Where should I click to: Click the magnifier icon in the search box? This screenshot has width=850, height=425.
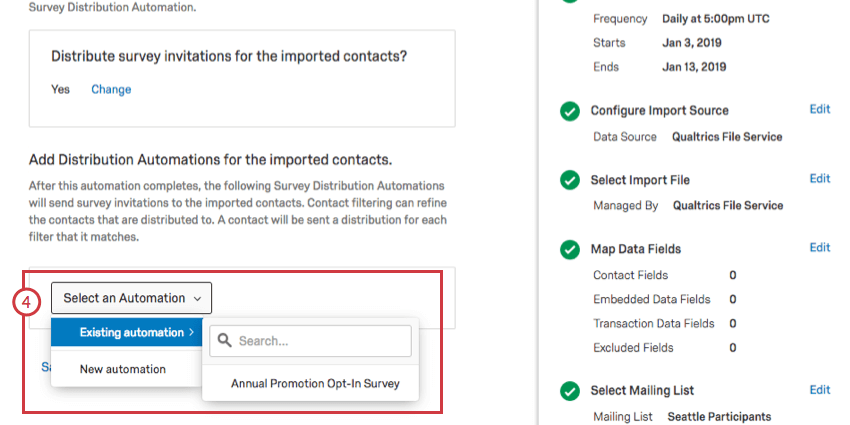pyautogui.click(x=224, y=340)
